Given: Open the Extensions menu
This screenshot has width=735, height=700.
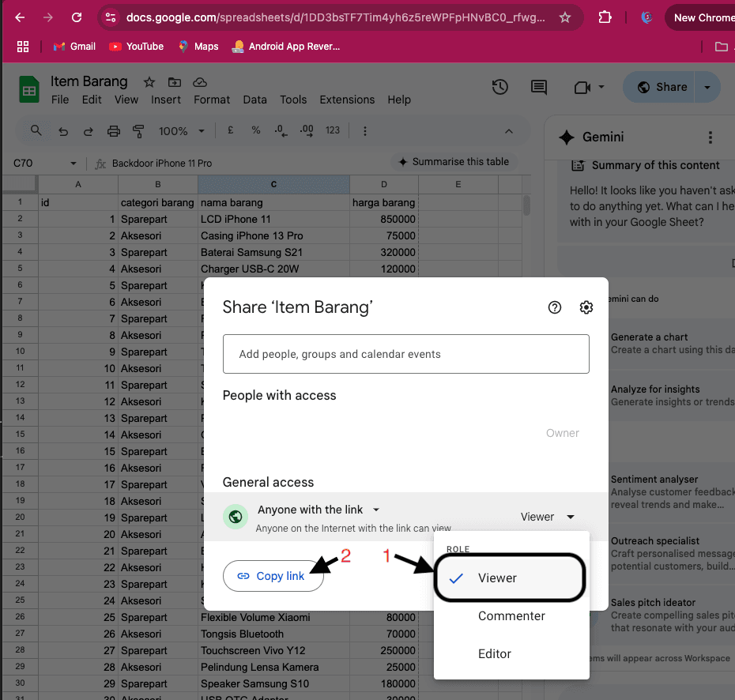Looking at the screenshot, I should (347, 100).
